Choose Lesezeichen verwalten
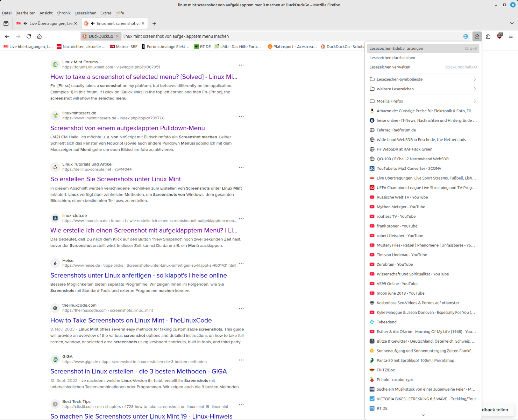This screenshot has width=518, height=420. click(x=423, y=67)
